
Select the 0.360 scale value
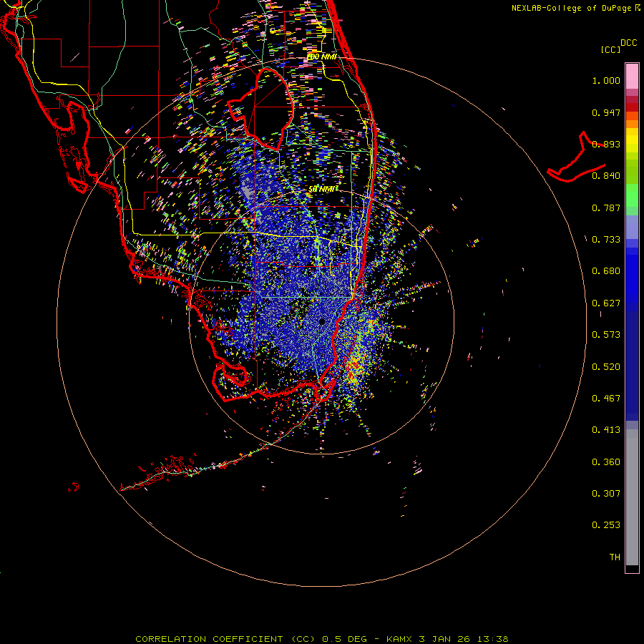[606, 462]
